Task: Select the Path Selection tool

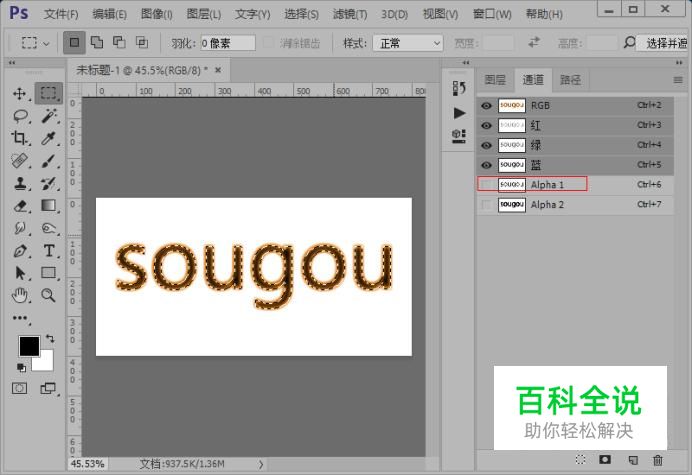Action: coord(20,273)
